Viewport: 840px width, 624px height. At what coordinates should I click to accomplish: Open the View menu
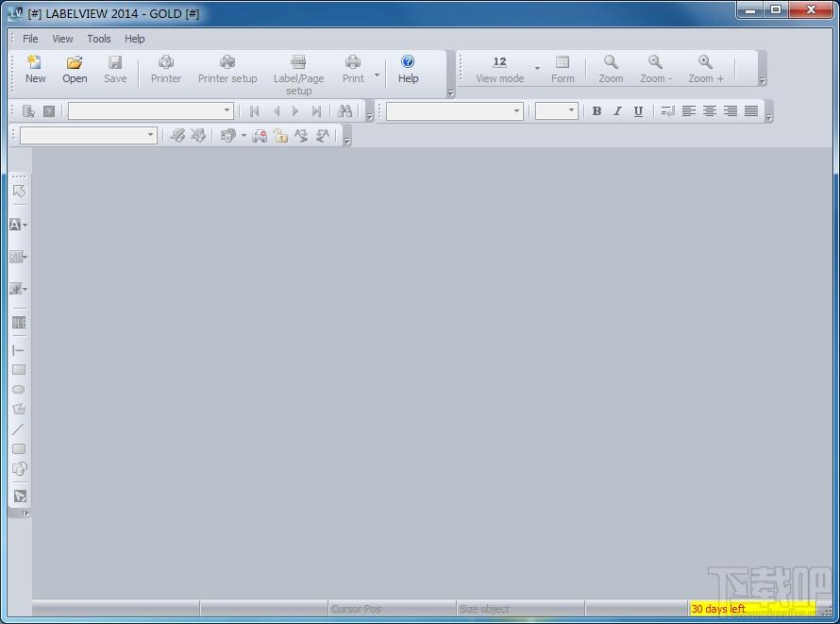pyautogui.click(x=62, y=39)
